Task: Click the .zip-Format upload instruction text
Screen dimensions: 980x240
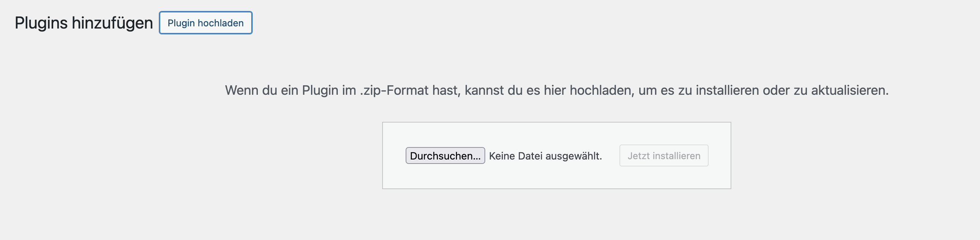Action: tap(557, 90)
